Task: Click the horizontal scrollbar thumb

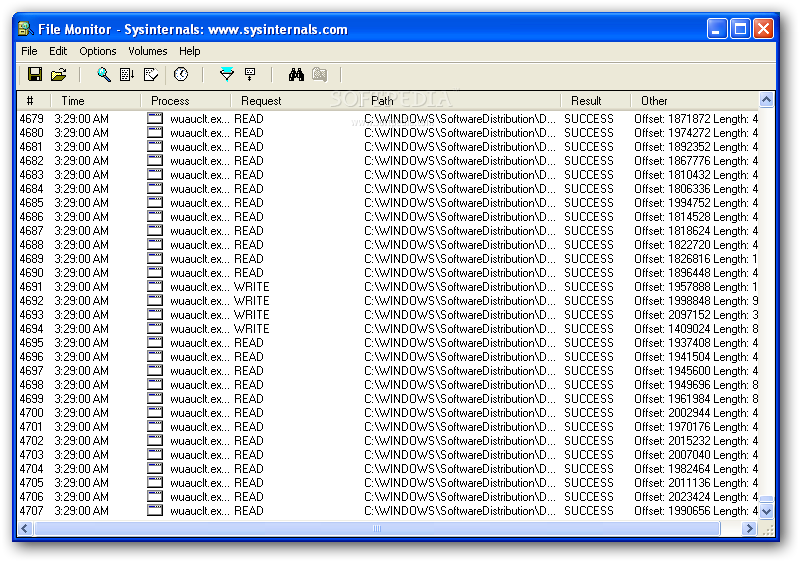Action: pyautogui.click(x=377, y=529)
